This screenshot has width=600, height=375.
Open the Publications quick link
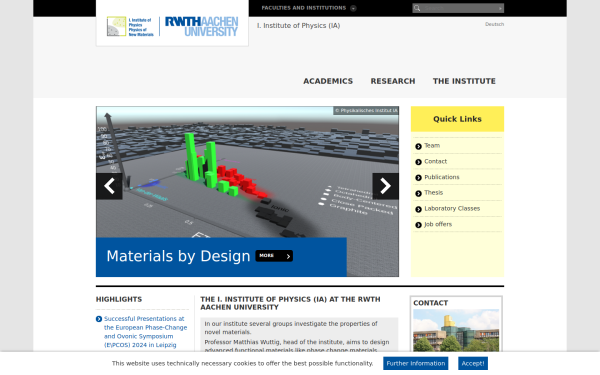coord(442,177)
